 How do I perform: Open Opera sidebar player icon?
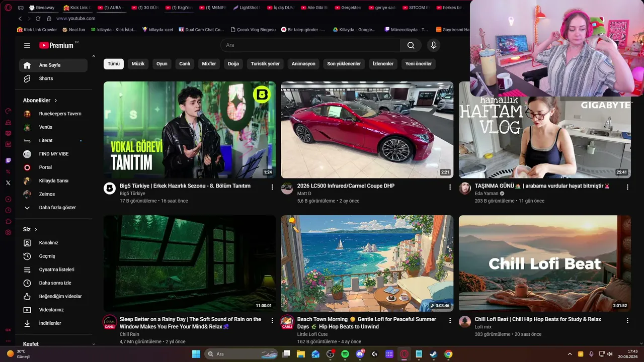coord(8,199)
